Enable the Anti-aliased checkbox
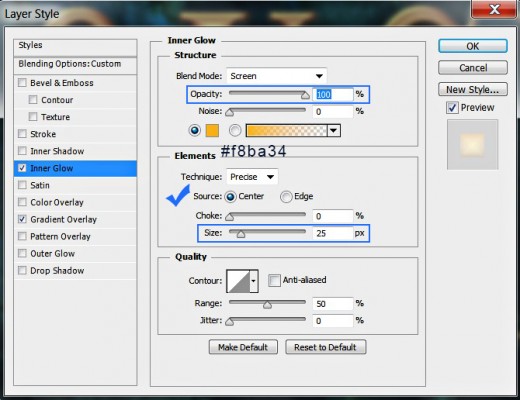The image size is (520, 400). pyautogui.click(x=274, y=280)
